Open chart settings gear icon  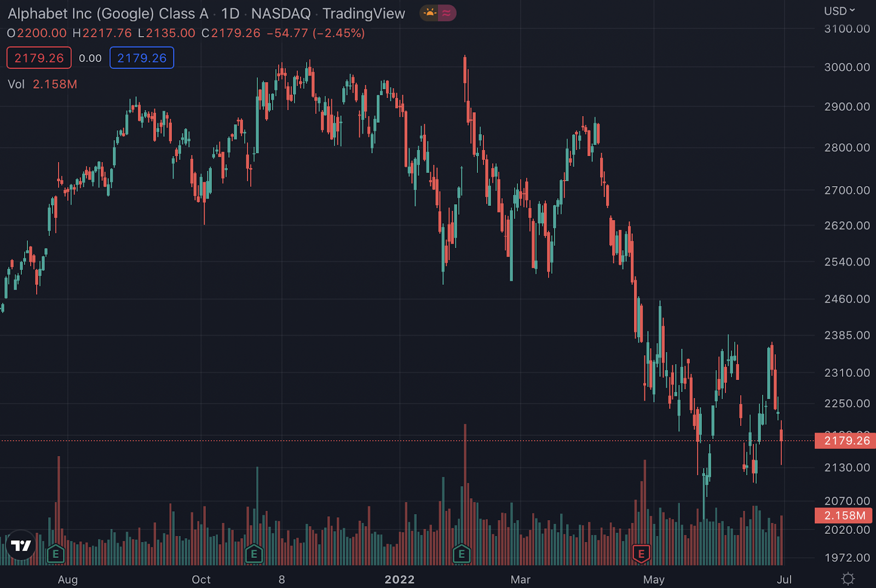(848, 579)
